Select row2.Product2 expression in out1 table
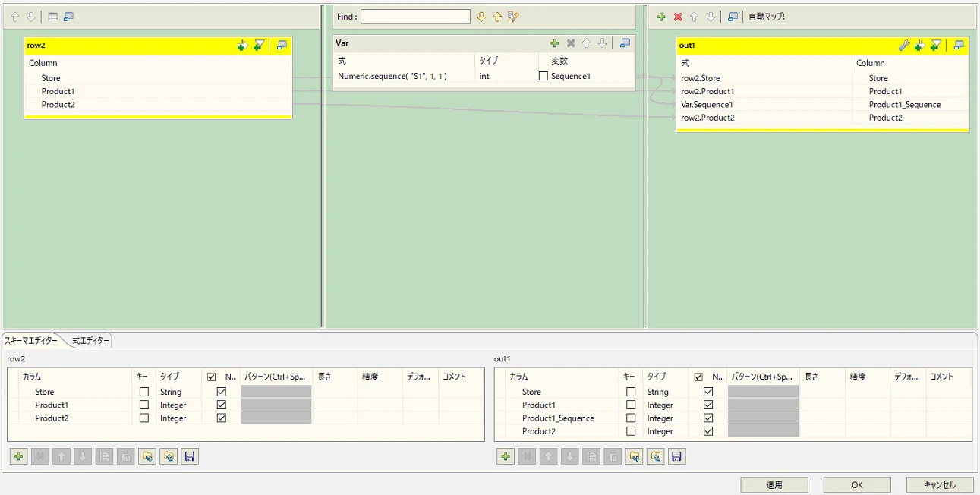The height and width of the screenshot is (495, 980). (707, 118)
